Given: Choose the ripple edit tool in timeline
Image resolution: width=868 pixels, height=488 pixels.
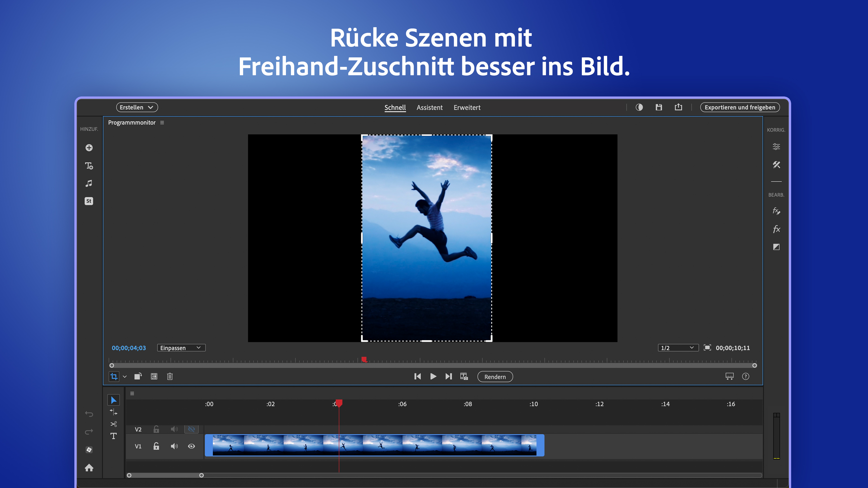Looking at the screenshot, I should 113,412.
